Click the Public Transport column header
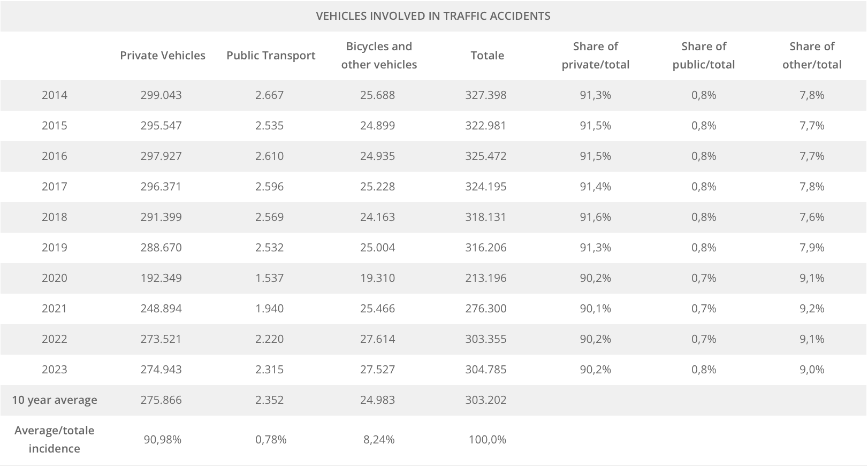The height and width of the screenshot is (475, 868). 271,56
